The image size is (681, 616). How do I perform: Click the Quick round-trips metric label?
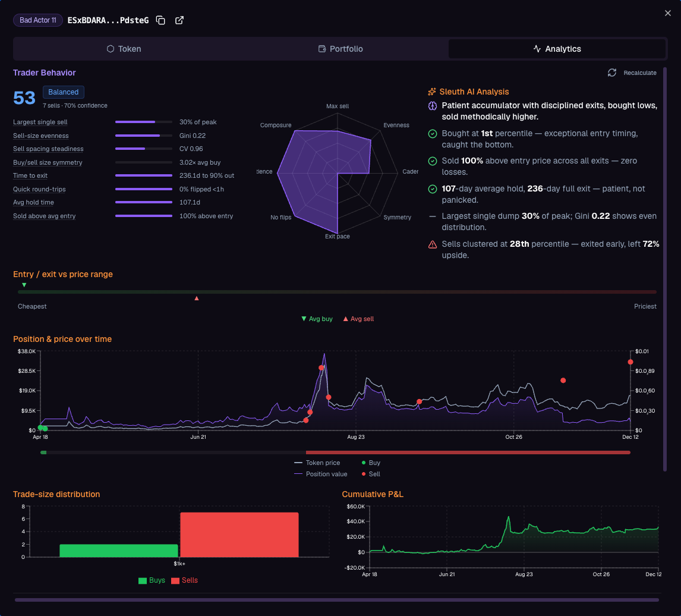click(40, 189)
